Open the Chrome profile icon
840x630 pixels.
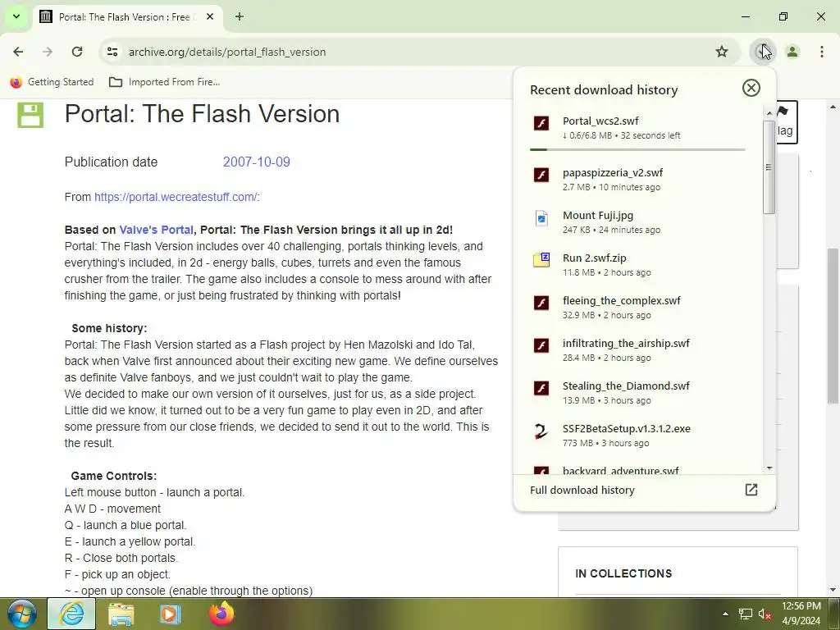click(x=792, y=52)
